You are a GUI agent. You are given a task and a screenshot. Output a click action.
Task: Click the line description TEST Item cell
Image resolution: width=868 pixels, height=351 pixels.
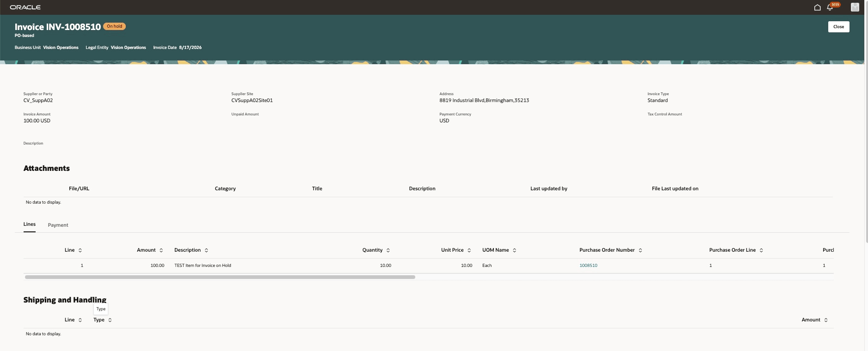203,266
